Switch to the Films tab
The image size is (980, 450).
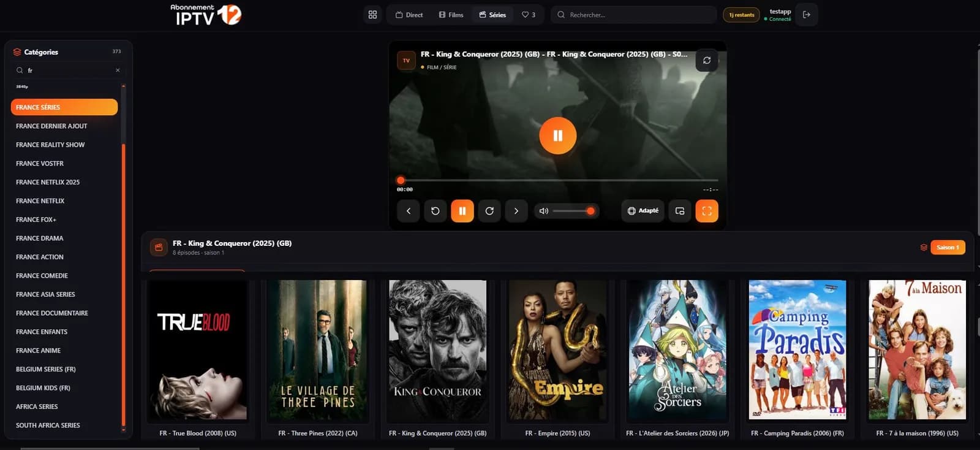coord(451,15)
